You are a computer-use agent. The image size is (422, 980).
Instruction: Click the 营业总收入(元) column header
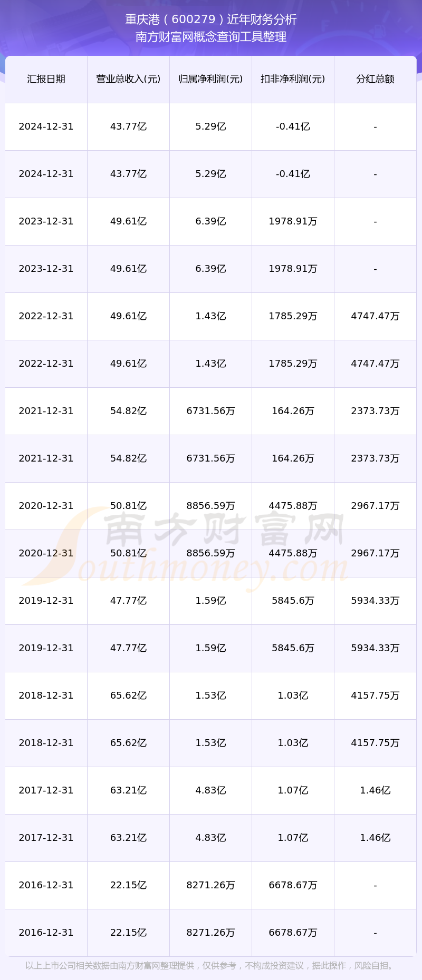pos(128,79)
